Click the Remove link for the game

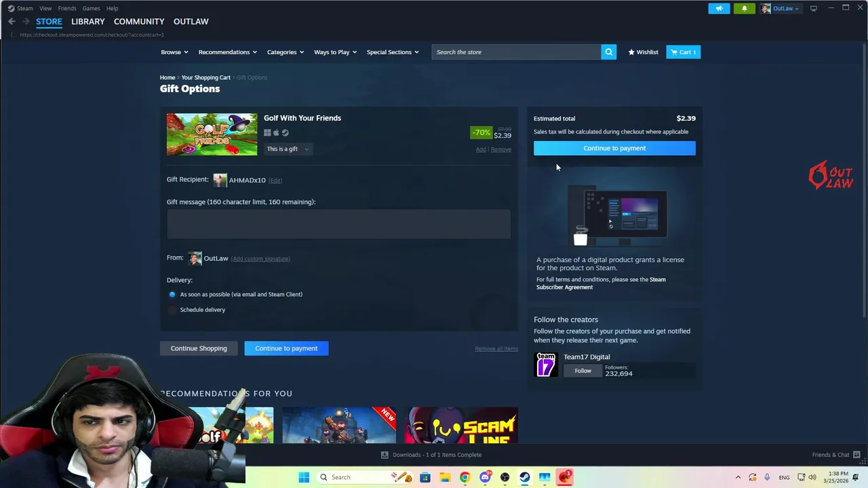[x=501, y=150]
